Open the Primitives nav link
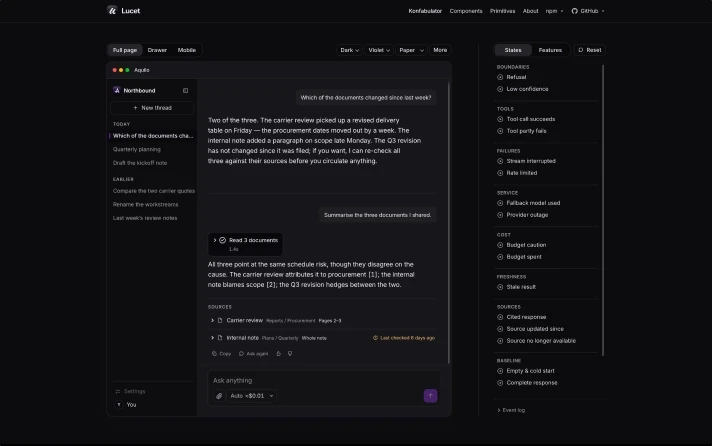This screenshot has height=446, width=712. click(502, 11)
